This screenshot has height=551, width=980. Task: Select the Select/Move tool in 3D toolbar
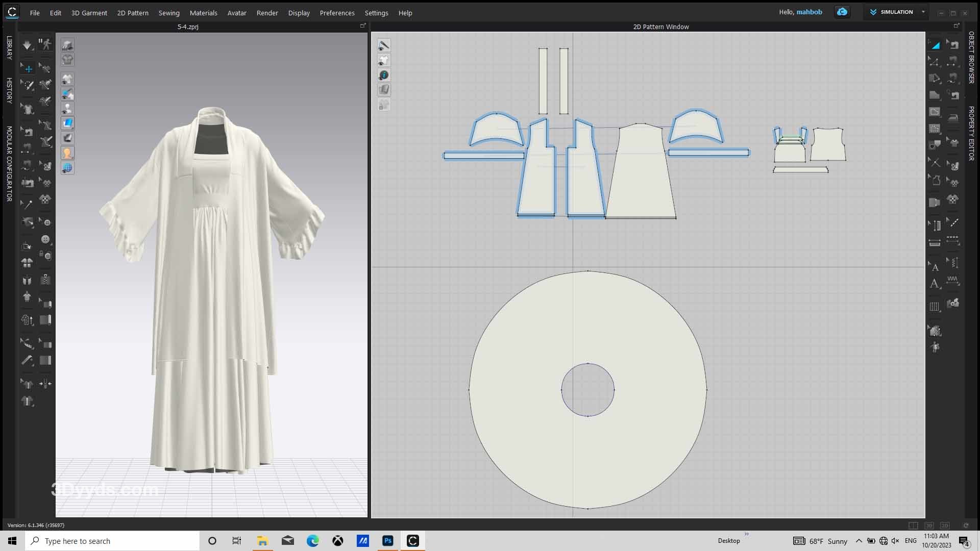pyautogui.click(x=28, y=68)
